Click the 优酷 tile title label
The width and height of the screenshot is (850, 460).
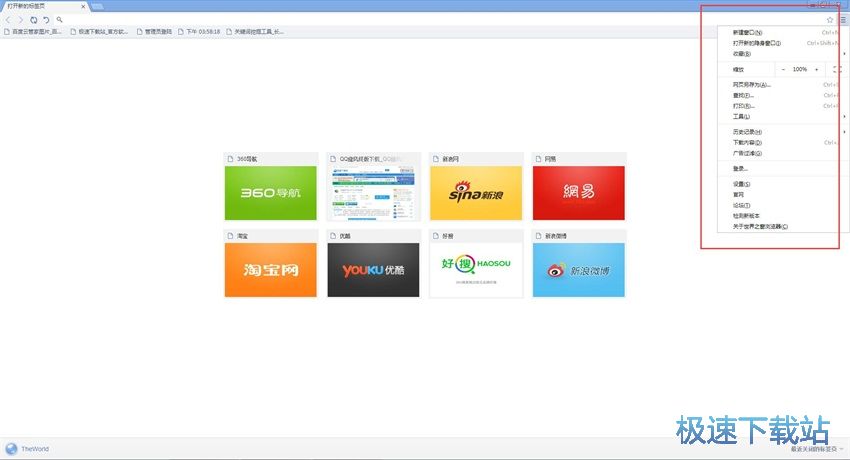[x=345, y=236]
